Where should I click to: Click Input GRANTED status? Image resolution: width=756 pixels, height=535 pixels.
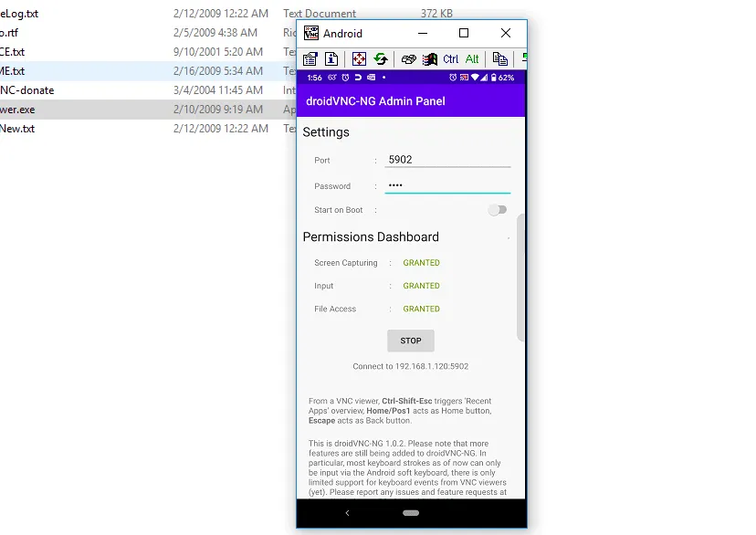click(422, 286)
